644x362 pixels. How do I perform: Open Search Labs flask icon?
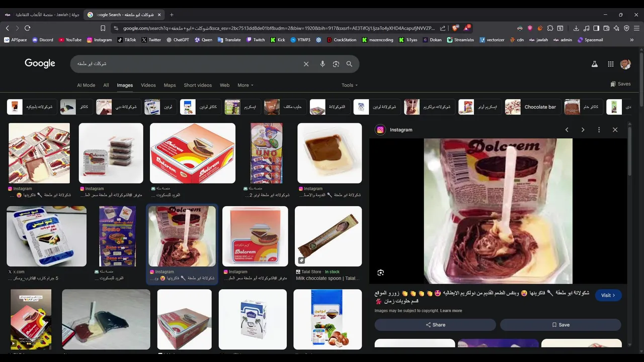coord(594,64)
